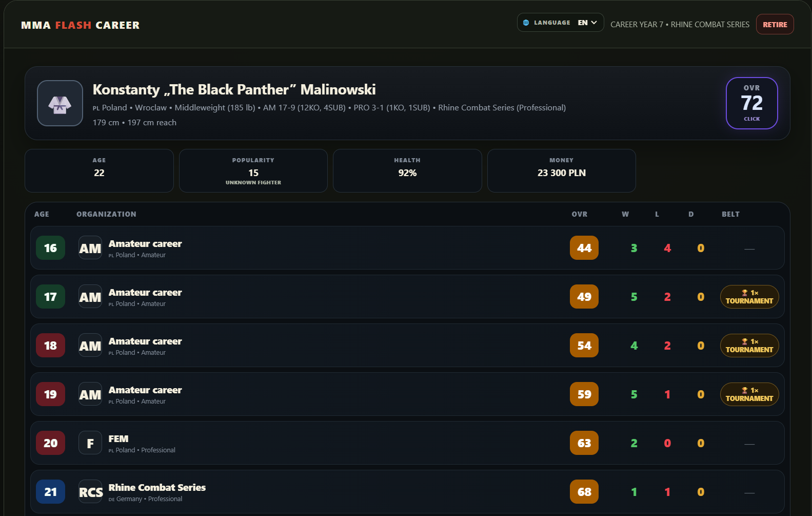The width and height of the screenshot is (812, 516).
Task: Open the OVR 72 rating card
Action: 751,103
